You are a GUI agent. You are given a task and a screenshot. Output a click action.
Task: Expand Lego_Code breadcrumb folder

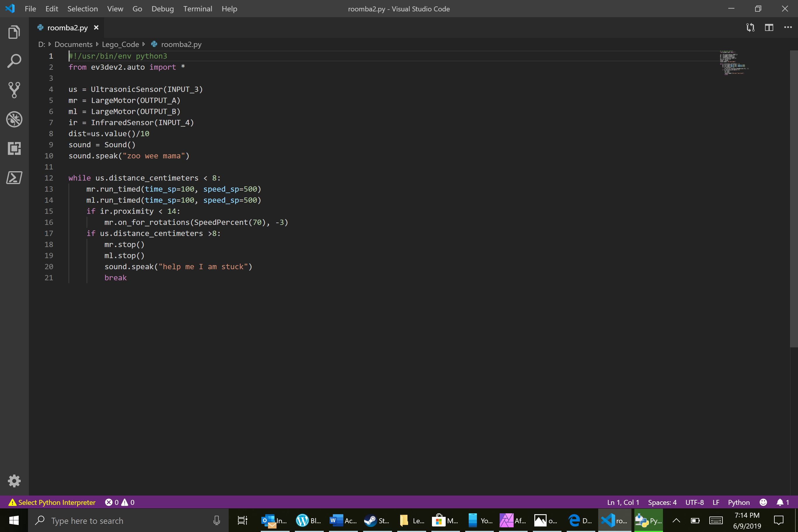coord(120,44)
